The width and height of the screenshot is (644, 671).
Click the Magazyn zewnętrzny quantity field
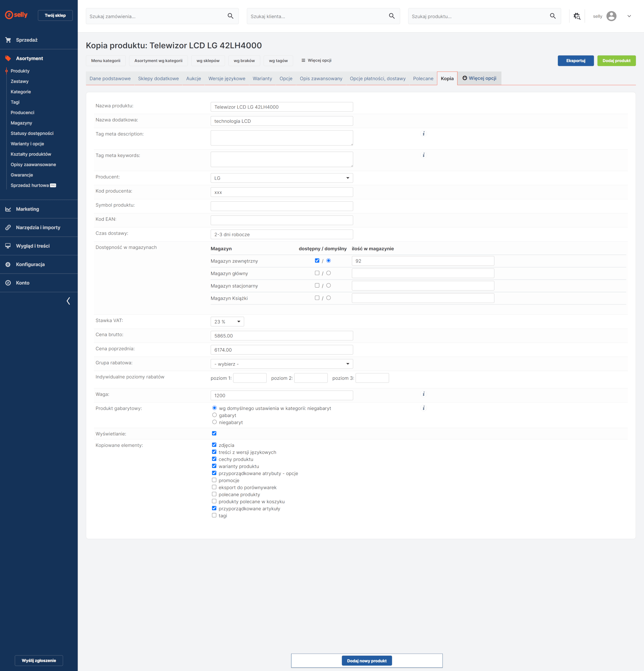point(423,261)
